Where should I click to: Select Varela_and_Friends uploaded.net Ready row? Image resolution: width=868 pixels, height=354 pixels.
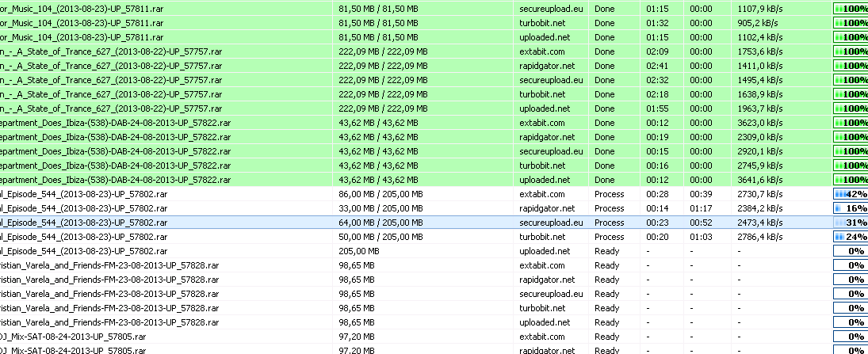coord(434,322)
